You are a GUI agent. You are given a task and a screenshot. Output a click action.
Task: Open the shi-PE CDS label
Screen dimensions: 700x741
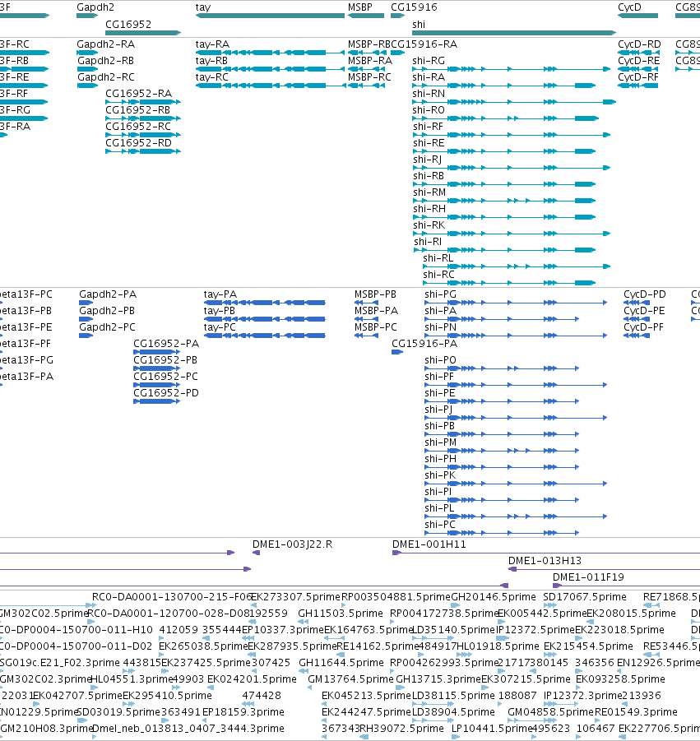tap(439, 393)
